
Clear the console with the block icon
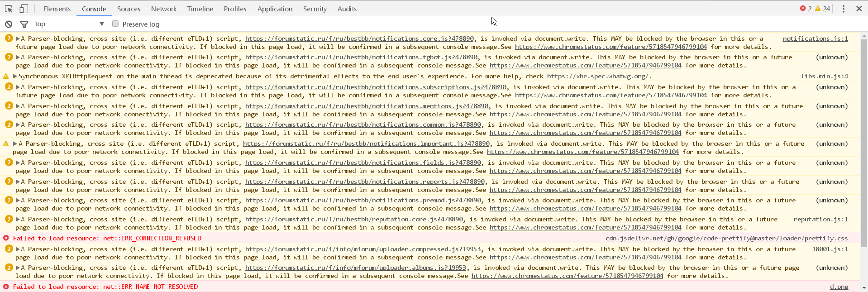9,24
